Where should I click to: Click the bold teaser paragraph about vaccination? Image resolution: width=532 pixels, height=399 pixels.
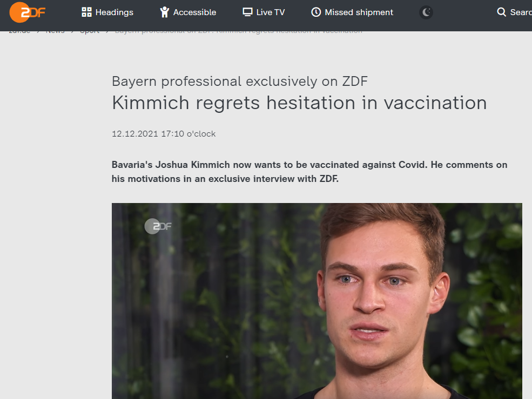pos(309,172)
